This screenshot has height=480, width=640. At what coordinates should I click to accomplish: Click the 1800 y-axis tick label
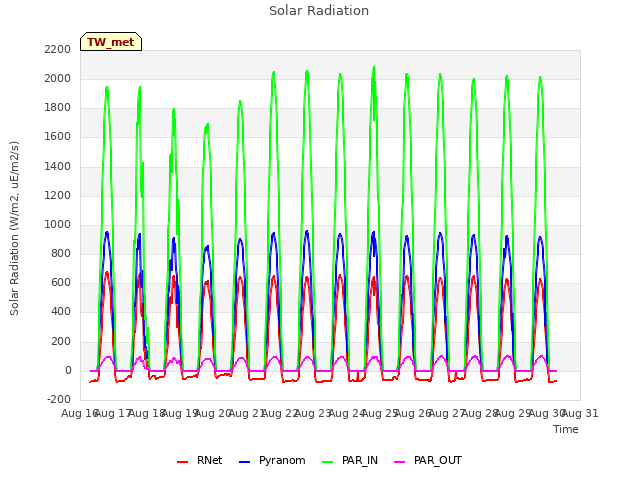coord(58,108)
